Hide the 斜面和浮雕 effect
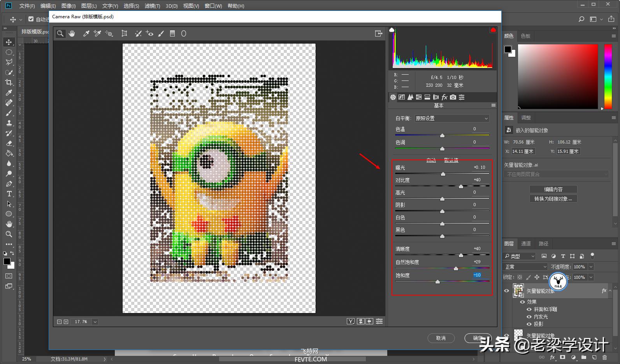 click(529, 309)
